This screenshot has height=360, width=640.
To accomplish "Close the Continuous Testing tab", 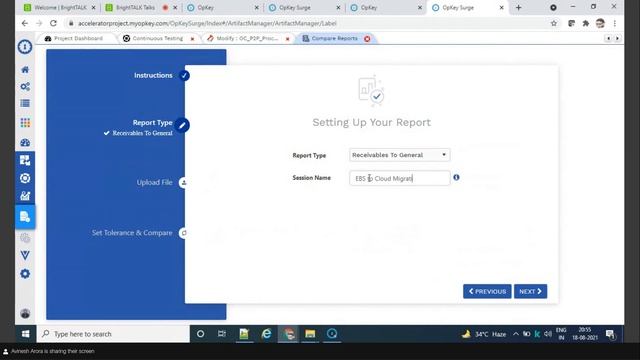I will [192, 39].
